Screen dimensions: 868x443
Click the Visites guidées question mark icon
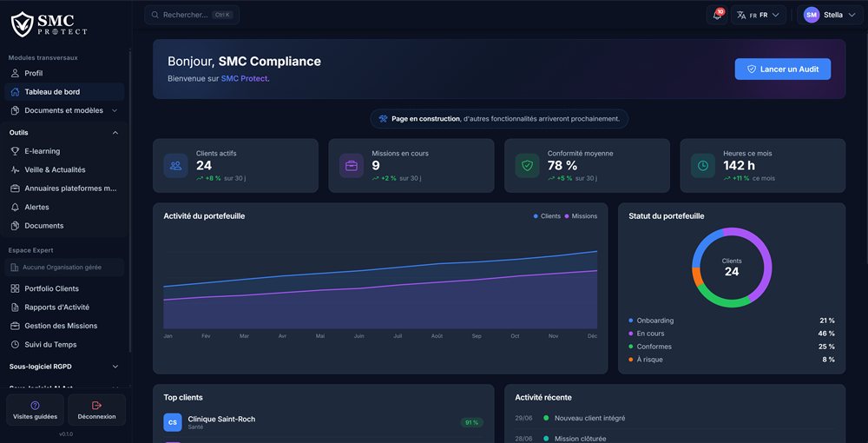(x=35, y=406)
